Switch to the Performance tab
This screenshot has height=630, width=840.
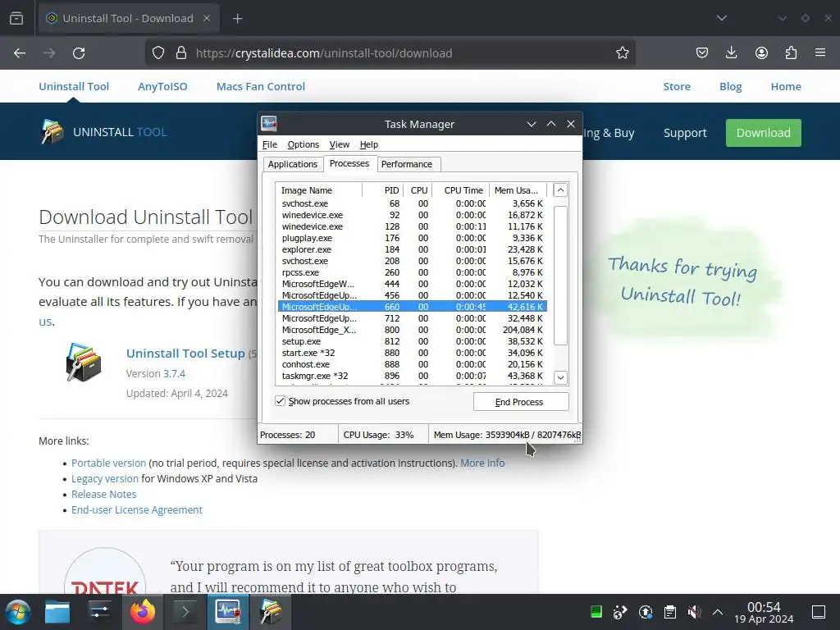click(x=407, y=164)
